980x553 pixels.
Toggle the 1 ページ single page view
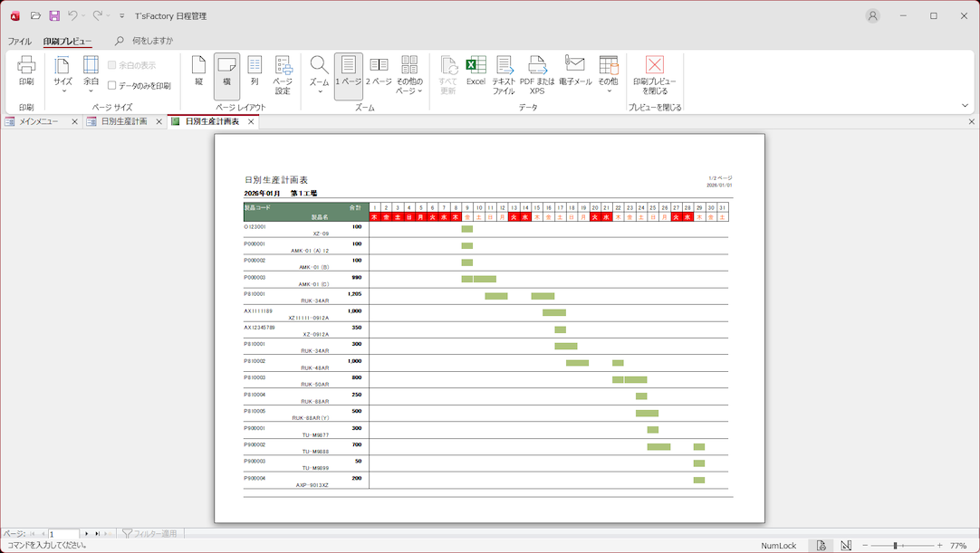349,72
